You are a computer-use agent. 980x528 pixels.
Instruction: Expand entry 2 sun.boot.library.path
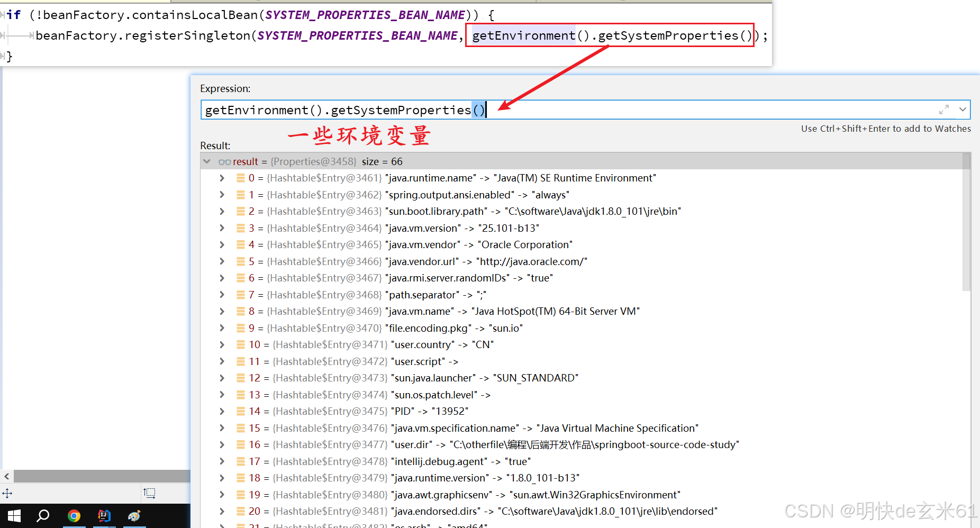click(222, 212)
